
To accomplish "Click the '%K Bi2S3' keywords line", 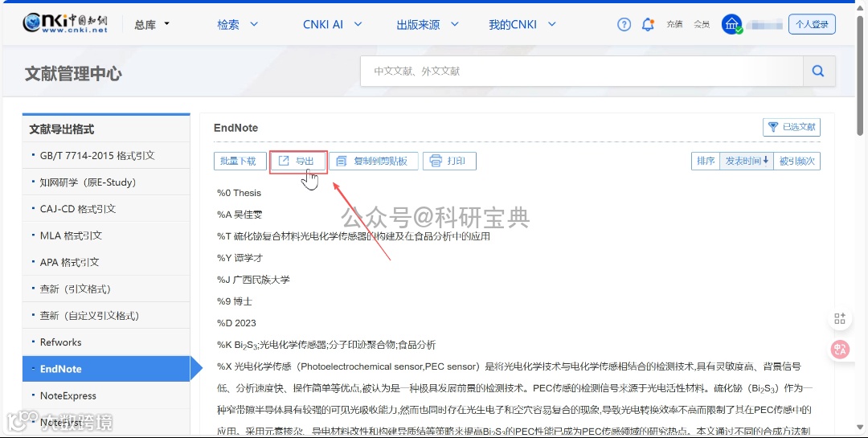I will pos(326,345).
